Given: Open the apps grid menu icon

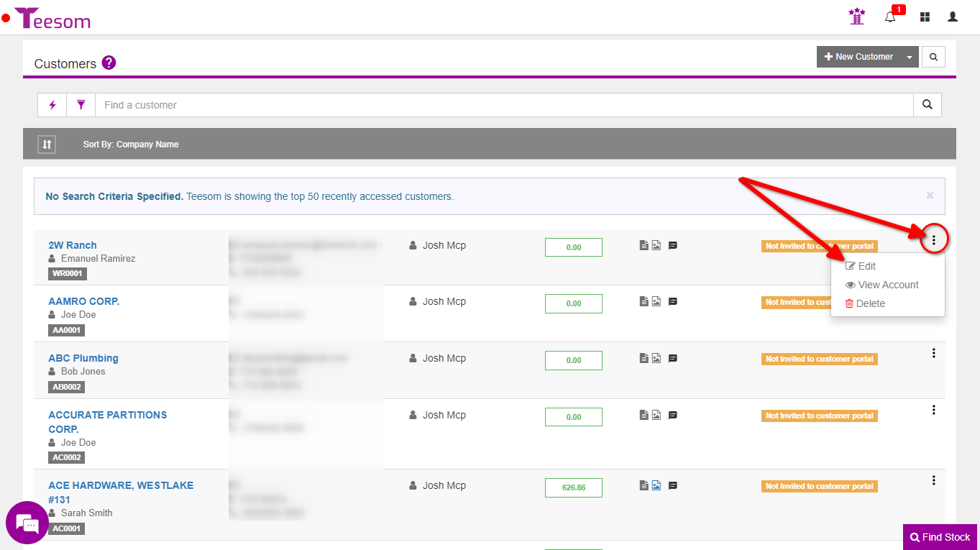Looking at the screenshot, I should [925, 17].
